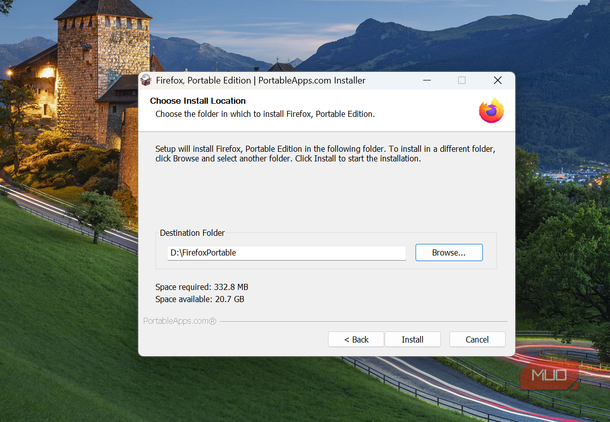Start installation with the Install button
The image size is (610, 422).
coord(412,339)
